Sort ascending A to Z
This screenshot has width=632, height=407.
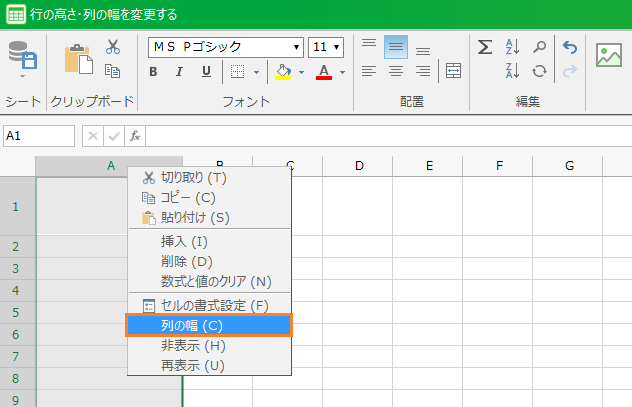coord(512,47)
